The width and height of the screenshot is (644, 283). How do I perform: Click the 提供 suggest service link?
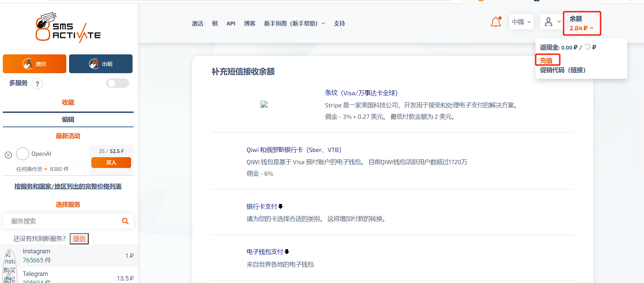coord(79,238)
